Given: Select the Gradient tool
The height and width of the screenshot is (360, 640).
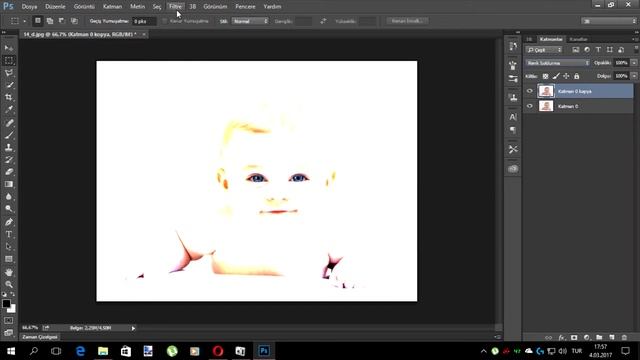Looking at the screenshot, I should (x=9, y=184).
